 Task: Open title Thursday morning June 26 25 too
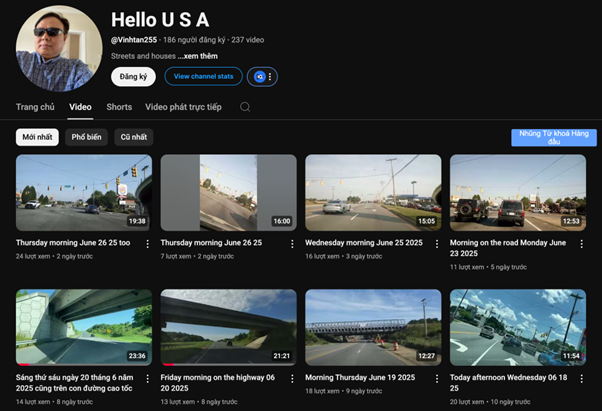tap(73, 243)
